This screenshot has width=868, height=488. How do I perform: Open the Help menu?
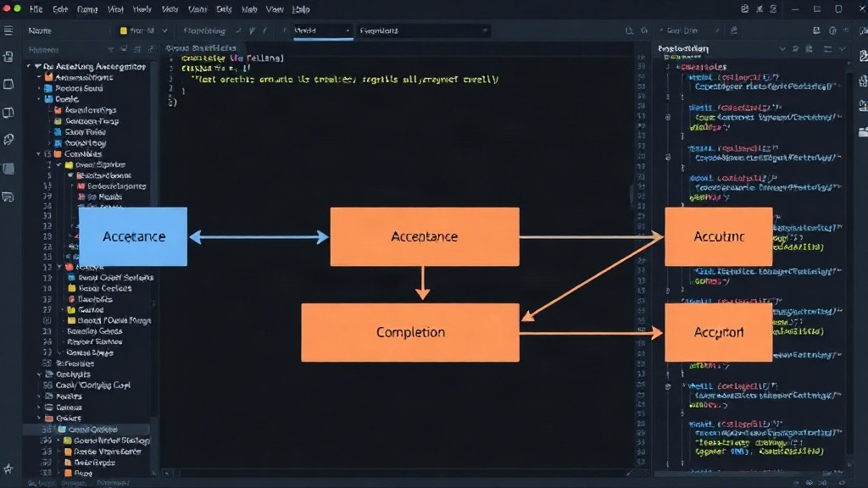pos(301,9)
